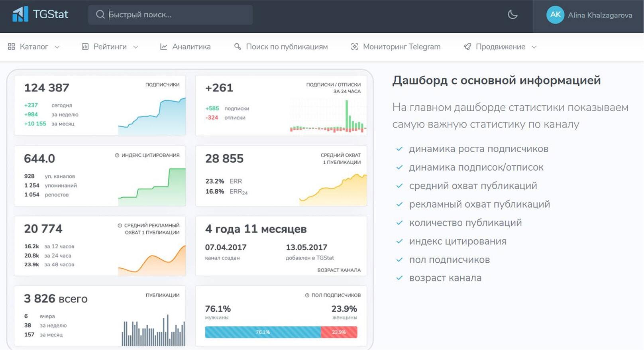
Task: Click the info icon beside Средний рекламный охват
Action: 120,225
